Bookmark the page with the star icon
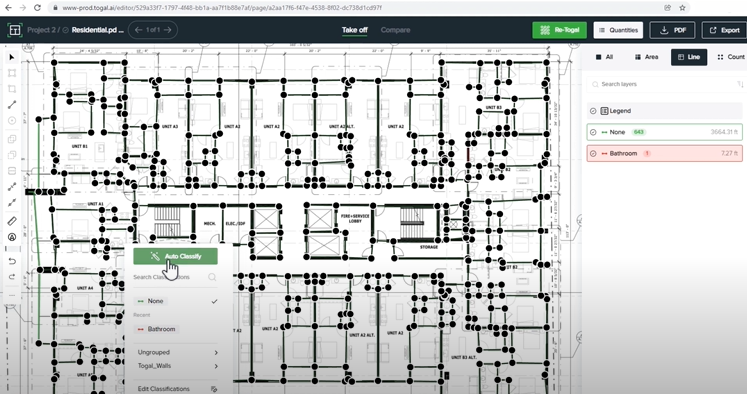747x394 pixels. (x=682, y=8)
